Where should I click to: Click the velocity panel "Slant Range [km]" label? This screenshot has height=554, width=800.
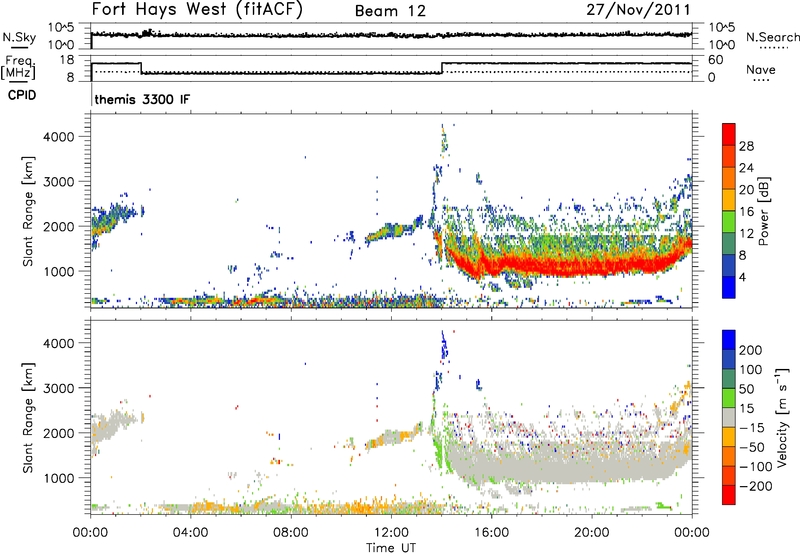pos(28,418)
